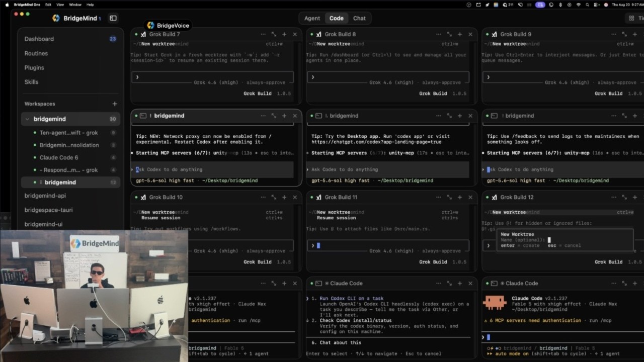
Task: Close the Grok Build 11 pane
Action: point(470,197)
